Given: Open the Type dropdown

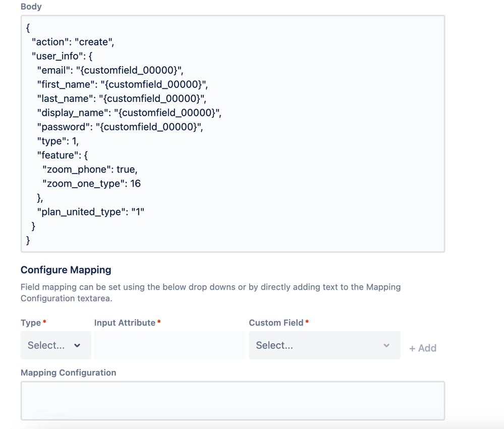Looking at the screenshot, I should [55, 345].
